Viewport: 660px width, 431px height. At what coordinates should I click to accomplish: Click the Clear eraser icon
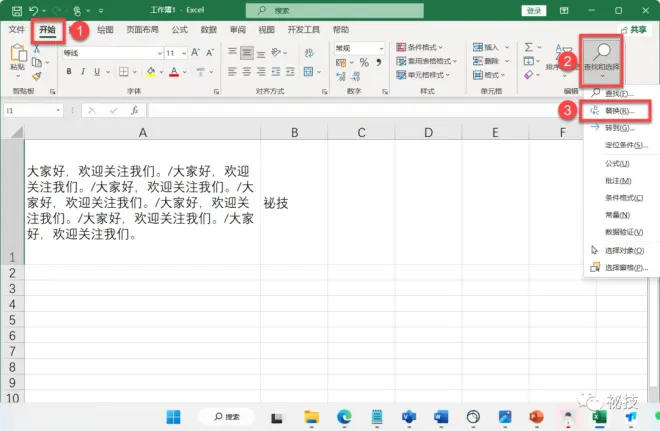coord(529,75)
